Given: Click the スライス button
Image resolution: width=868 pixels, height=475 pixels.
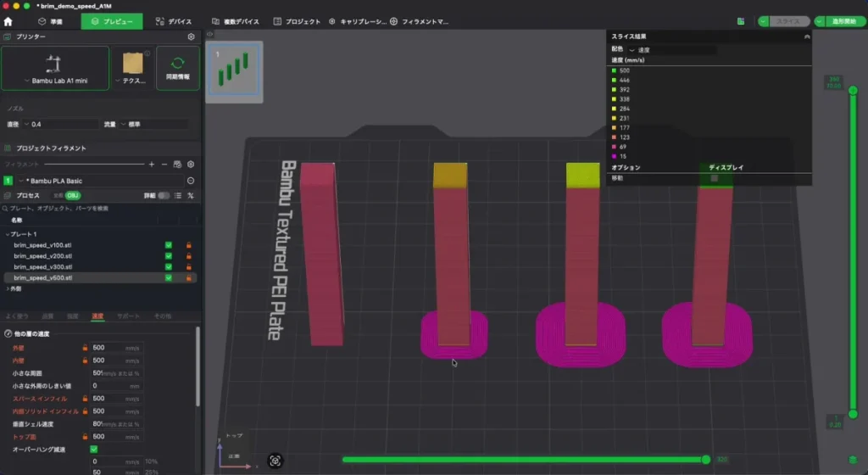Looking at the screenshot, I should (789, 21).
